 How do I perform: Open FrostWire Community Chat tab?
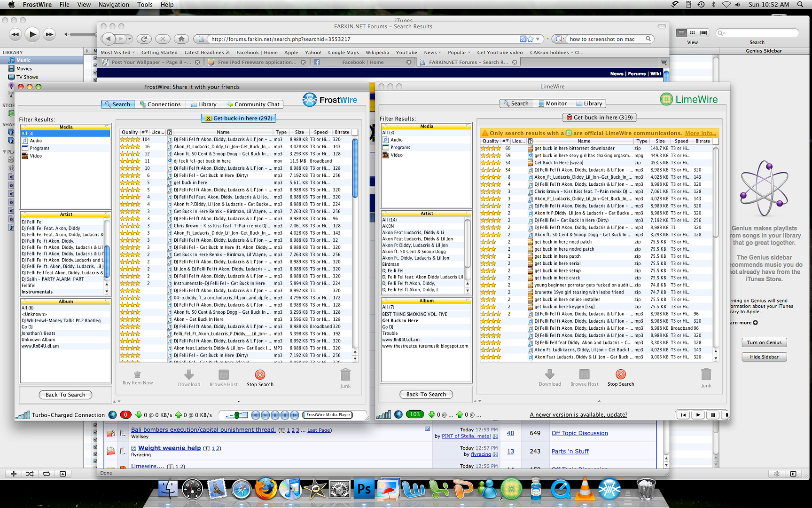pyautogui.click(x=253, y=104)
